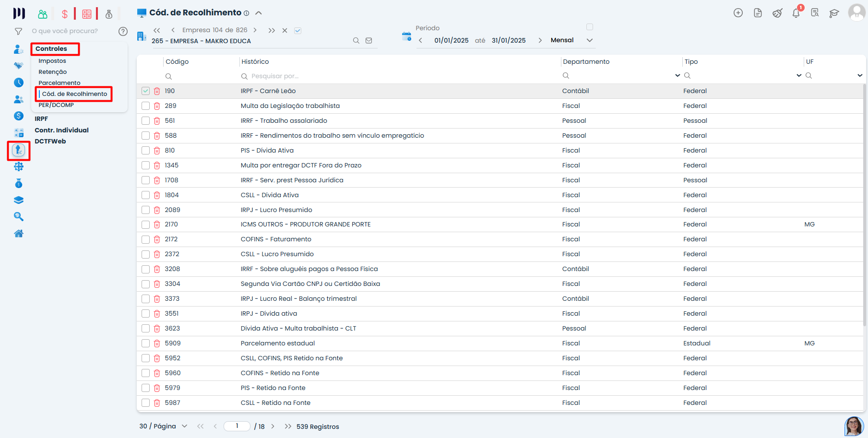This screenshot has height=438, width=868.
Task: Delete row 289 using its trash icon
Action: tap(157, 106)
